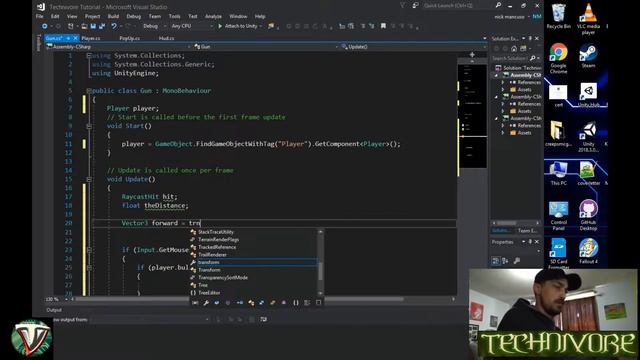Toggle the namespaces braces filter in IntelliSense
Screen dimensions: 640x360
click(296, 303)
